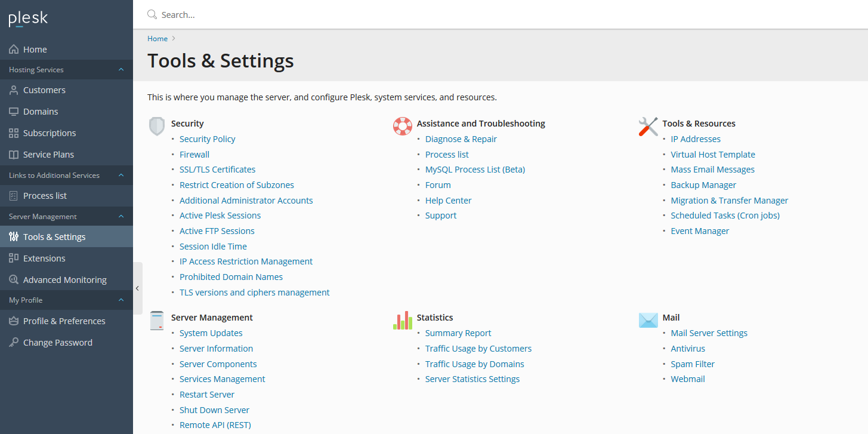Image resolution: width=868 pixels, height=434 pixels.
Task: Click the Home breadcrumb link
Action: coord(157,39)
